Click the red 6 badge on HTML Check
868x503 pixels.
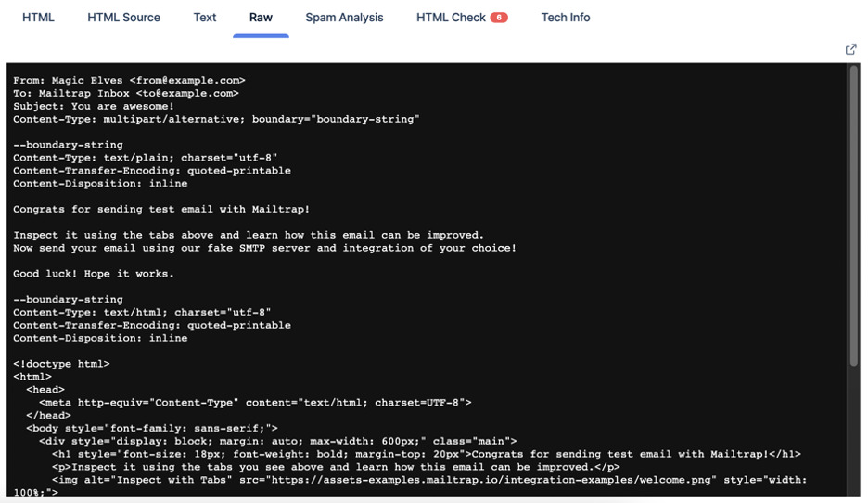pos(499,18)
